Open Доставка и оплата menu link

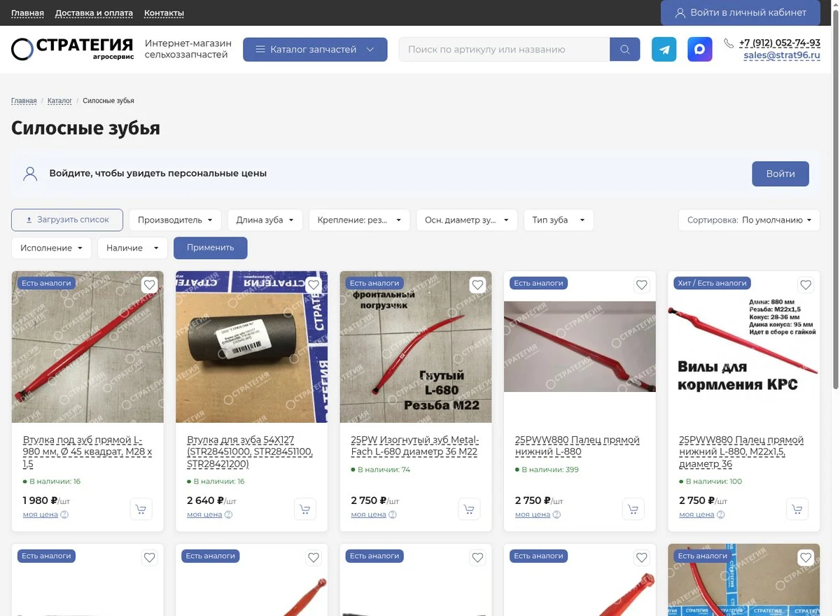click(x=94, y=13)
